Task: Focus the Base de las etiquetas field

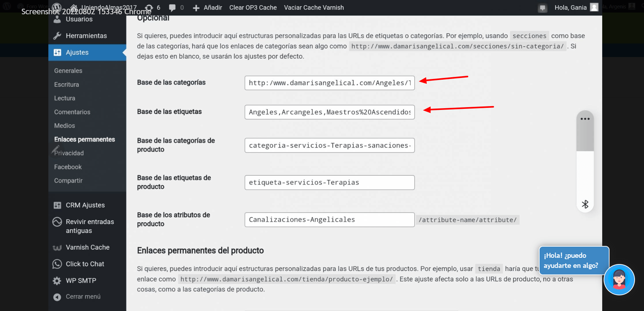Action: [330, 112]
